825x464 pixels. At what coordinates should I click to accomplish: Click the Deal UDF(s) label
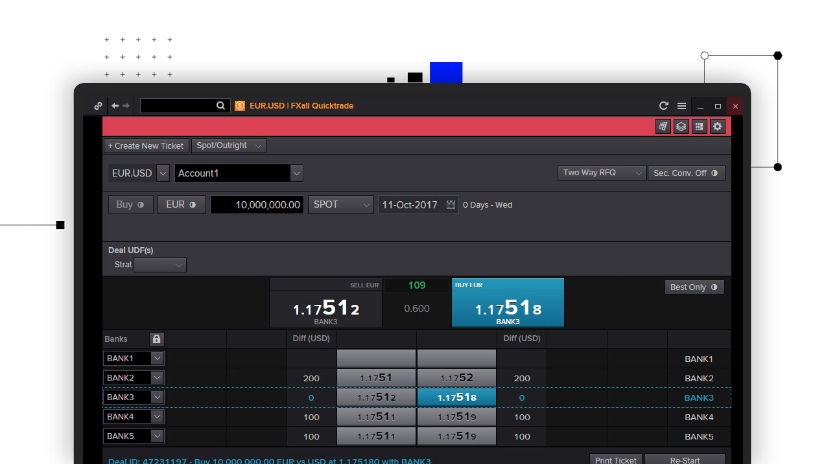tap(130, 250)
